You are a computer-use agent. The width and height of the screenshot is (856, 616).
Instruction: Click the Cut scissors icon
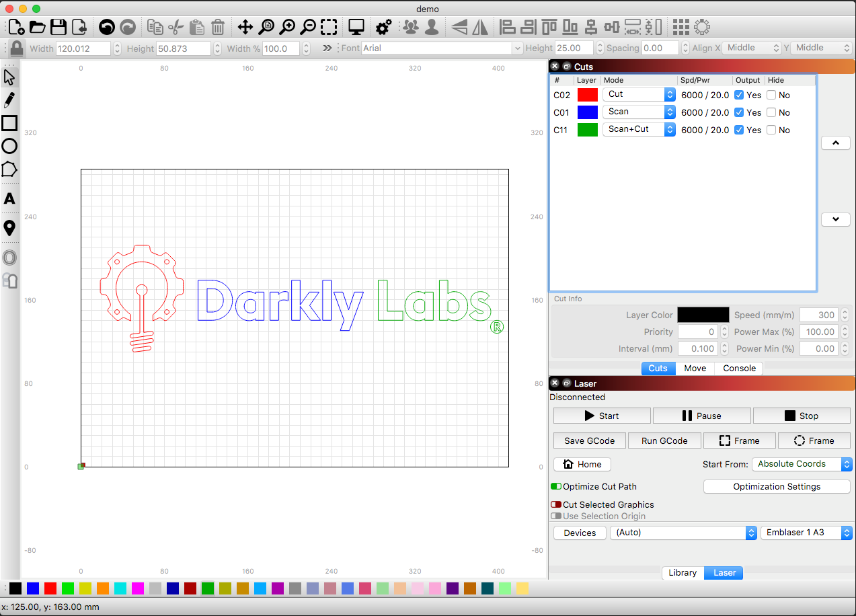pos(176,27)
